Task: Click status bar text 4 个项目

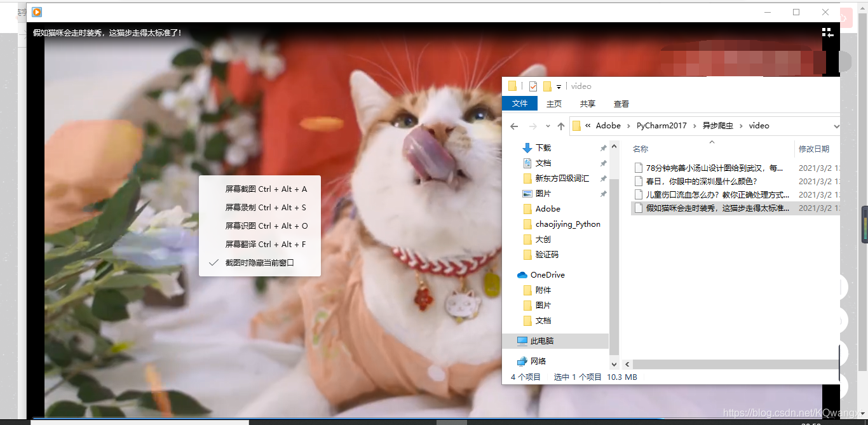Action: [x=526, y=377]
